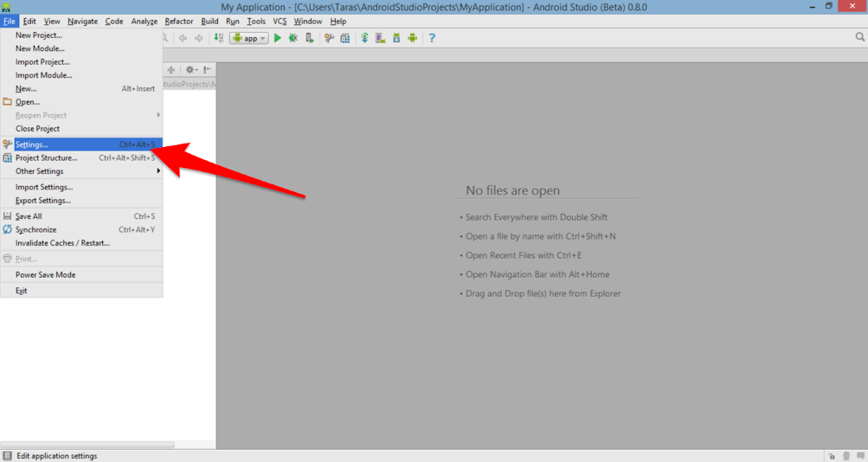Open the Analyze menu

[145, 21]
